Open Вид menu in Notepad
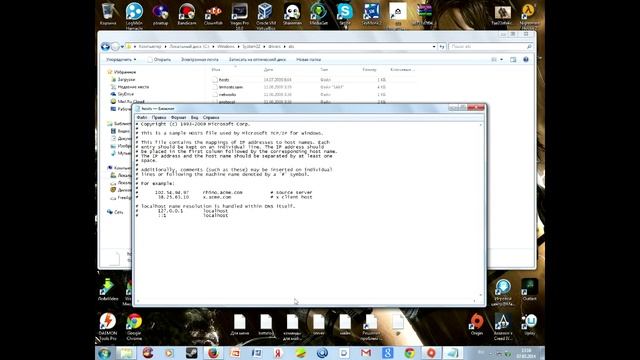Screen dimensions: 640x360 [195, 118]
